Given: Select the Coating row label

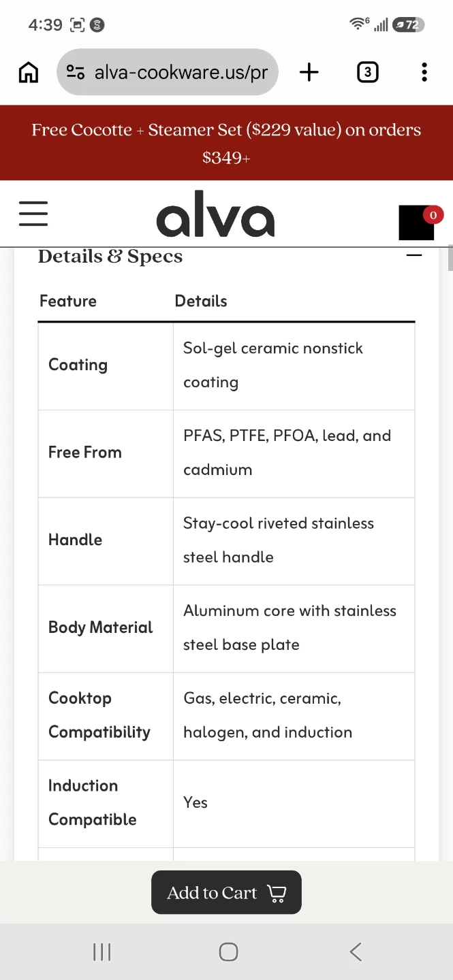Looking at the screenshot, I should coord(78,365).
